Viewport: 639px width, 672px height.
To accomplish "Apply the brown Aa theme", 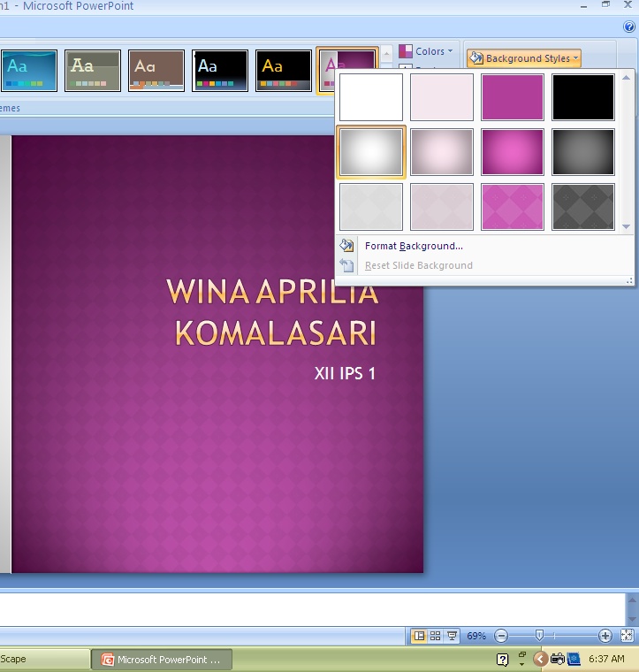I will (x=156, y=71).
